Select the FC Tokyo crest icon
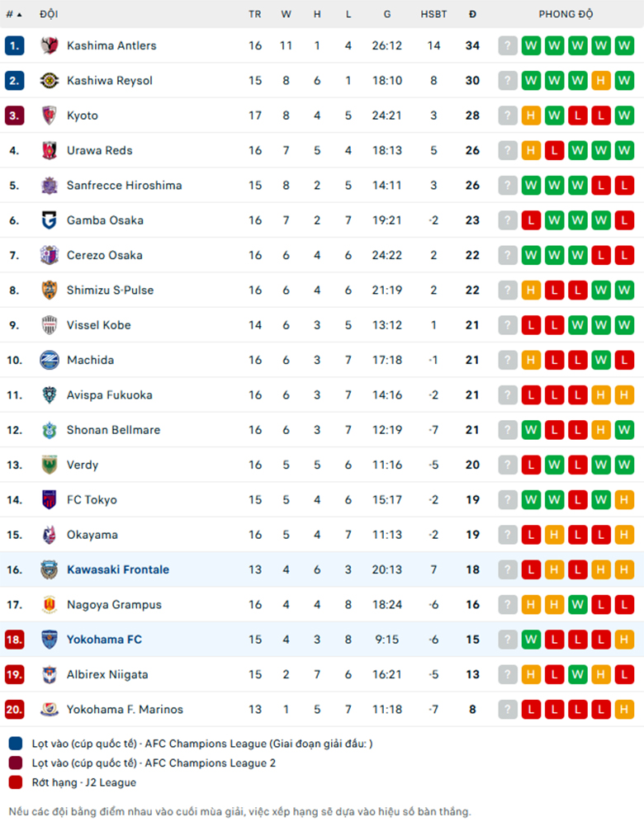The width and height of the screenshot is (644, 822). coord(50,499)
